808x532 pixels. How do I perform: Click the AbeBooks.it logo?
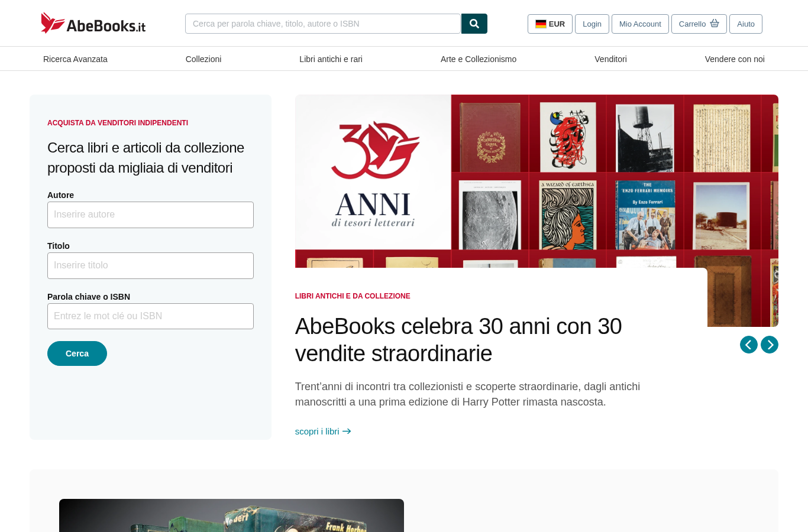[93, 24]
